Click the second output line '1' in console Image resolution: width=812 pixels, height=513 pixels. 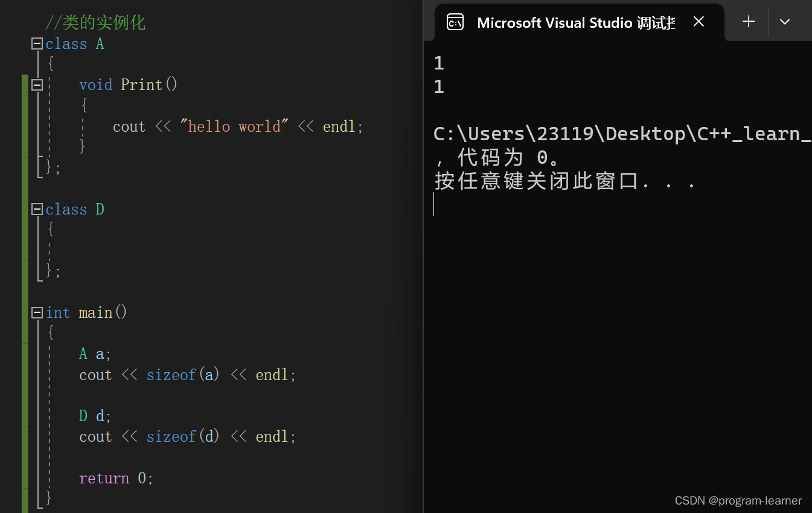point(439,87)
